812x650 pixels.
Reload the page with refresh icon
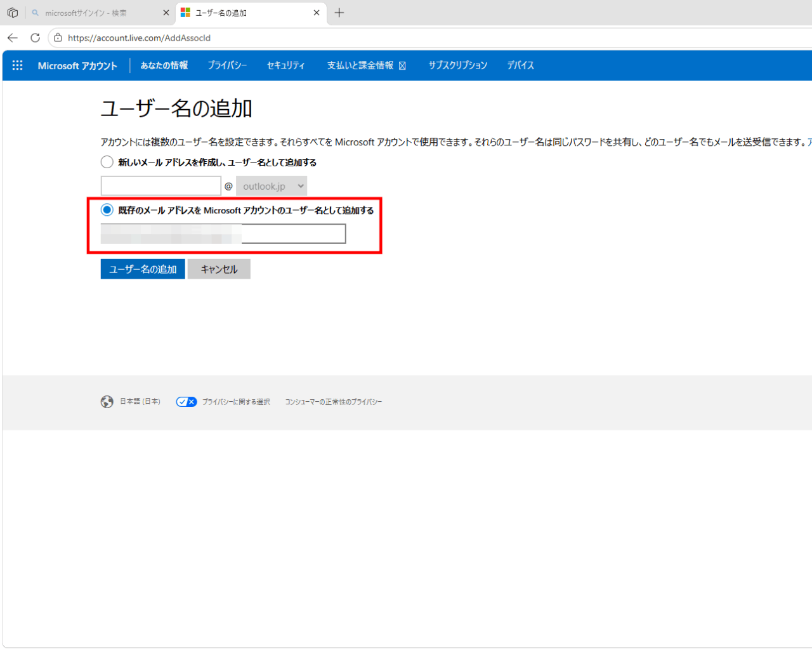coord(35,38)
